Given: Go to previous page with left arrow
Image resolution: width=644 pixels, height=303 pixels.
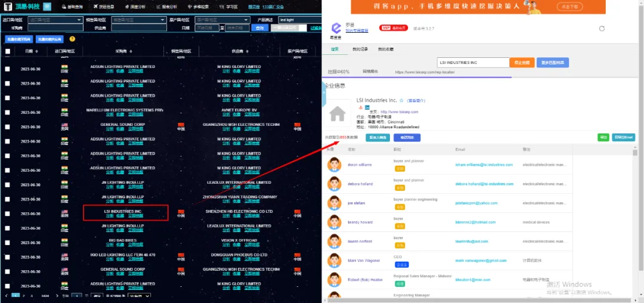Looking at the screenshot, I should coord(6,296).
